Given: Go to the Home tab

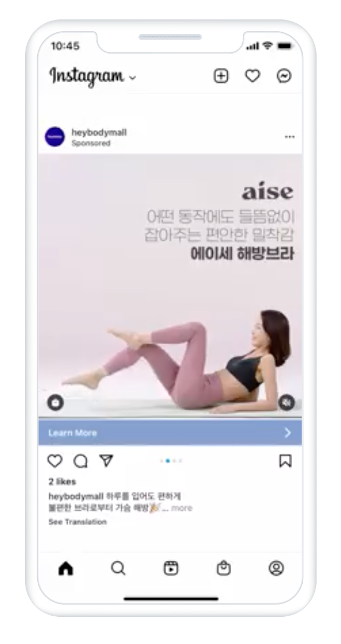Looking at the screenshot, I should (66, 568).
